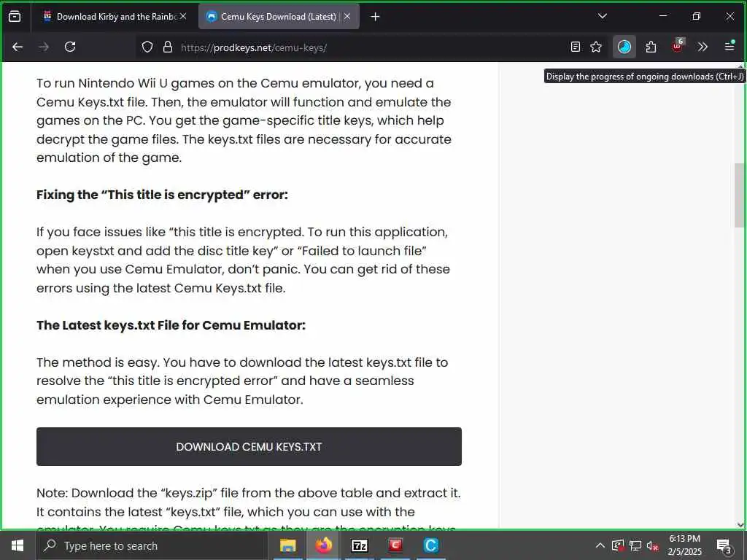This screenshot has height=560, width=747.
Task: Expand more tools overflow chevrons
Action: coord(703,47)
